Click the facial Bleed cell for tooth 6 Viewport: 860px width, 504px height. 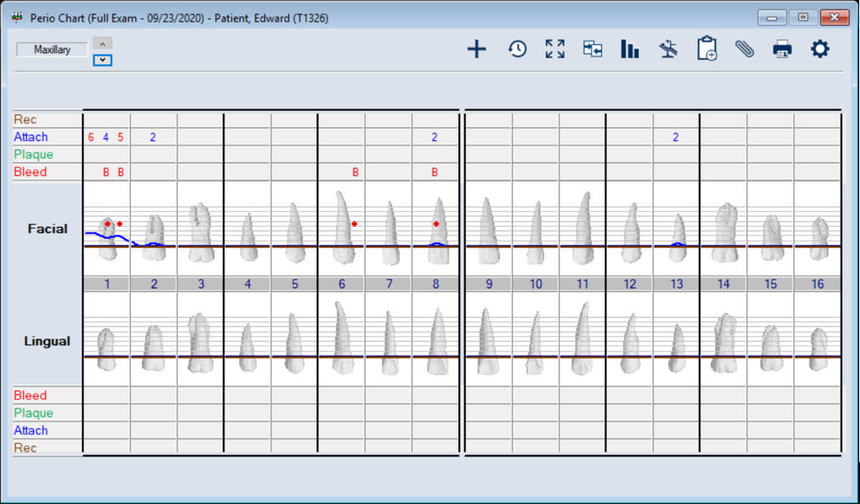pos(356,173)
